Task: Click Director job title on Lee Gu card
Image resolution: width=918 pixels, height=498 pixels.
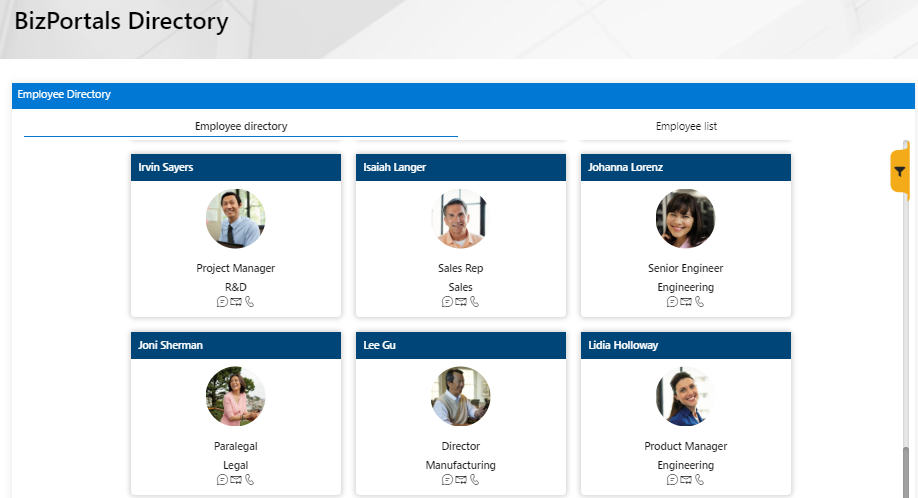Action: point(460,446)
